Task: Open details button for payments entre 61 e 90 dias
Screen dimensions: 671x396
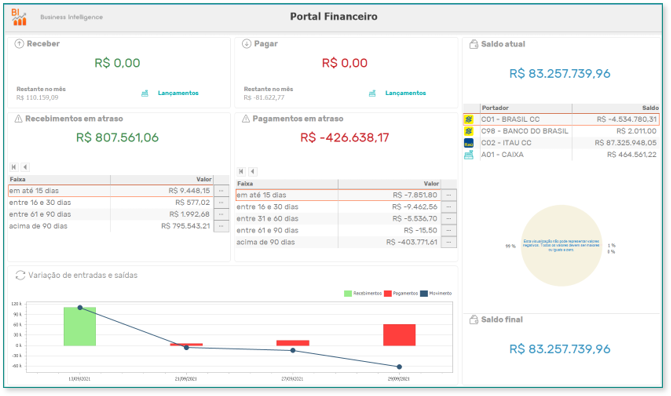Action: click(x=448, y=230)
